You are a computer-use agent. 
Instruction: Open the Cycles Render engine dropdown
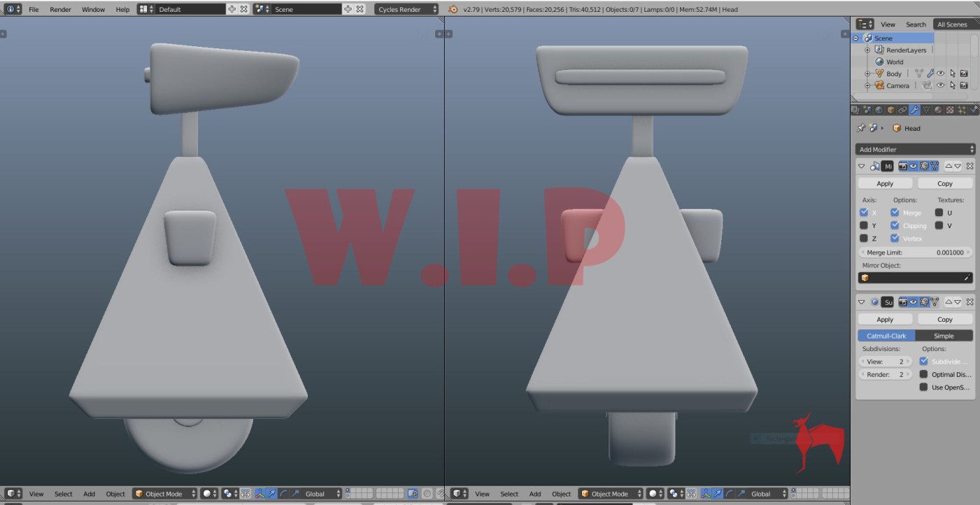pos(407,9)
